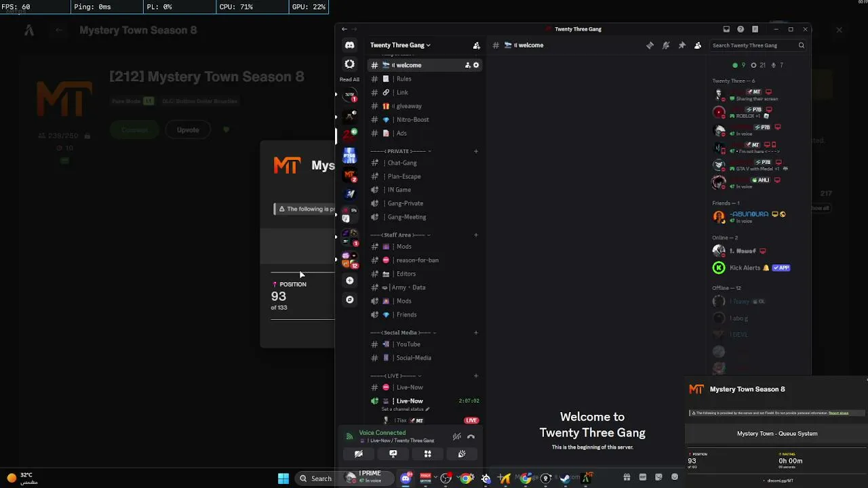The image size is (868, 488).
Task: Open the Social-Media channel
Action: point(425,358)
